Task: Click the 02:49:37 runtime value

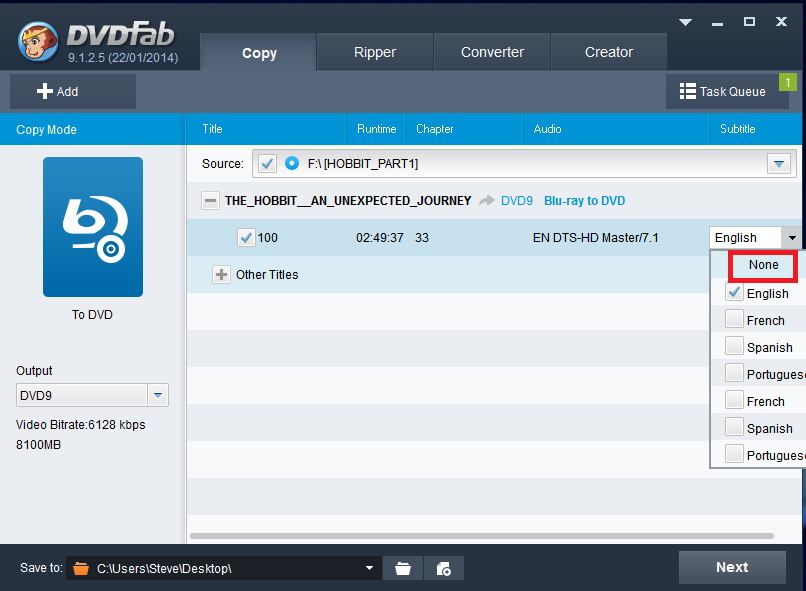Action: [379, 238]
